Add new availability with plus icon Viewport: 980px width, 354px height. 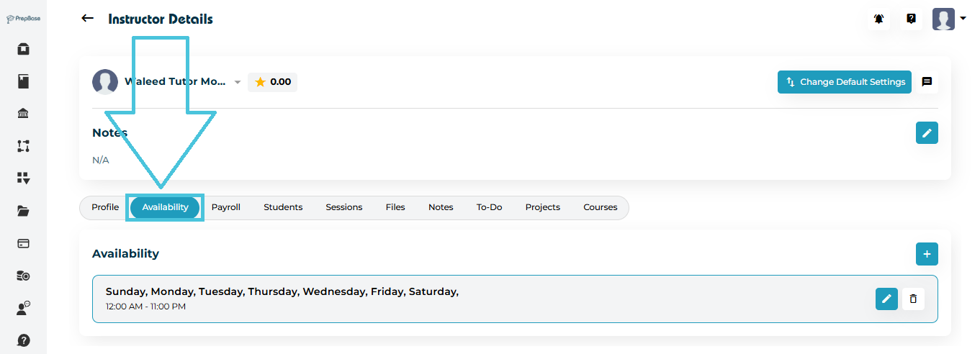[927, 254]
